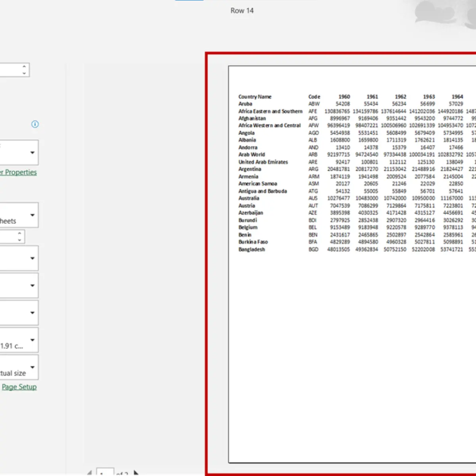Screen dimensions: 476x476
Task: Click Andorra's 1961 value 14378
Action: click(371, 148)
